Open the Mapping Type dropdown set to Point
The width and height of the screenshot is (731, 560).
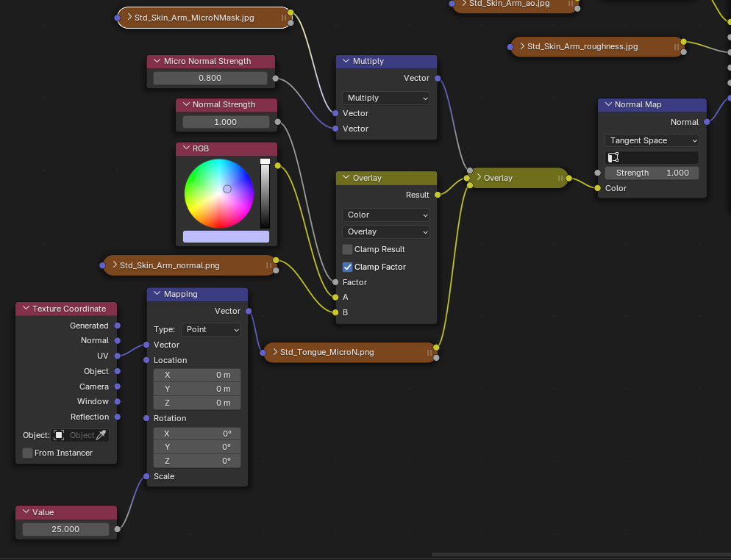click(211, 329)
